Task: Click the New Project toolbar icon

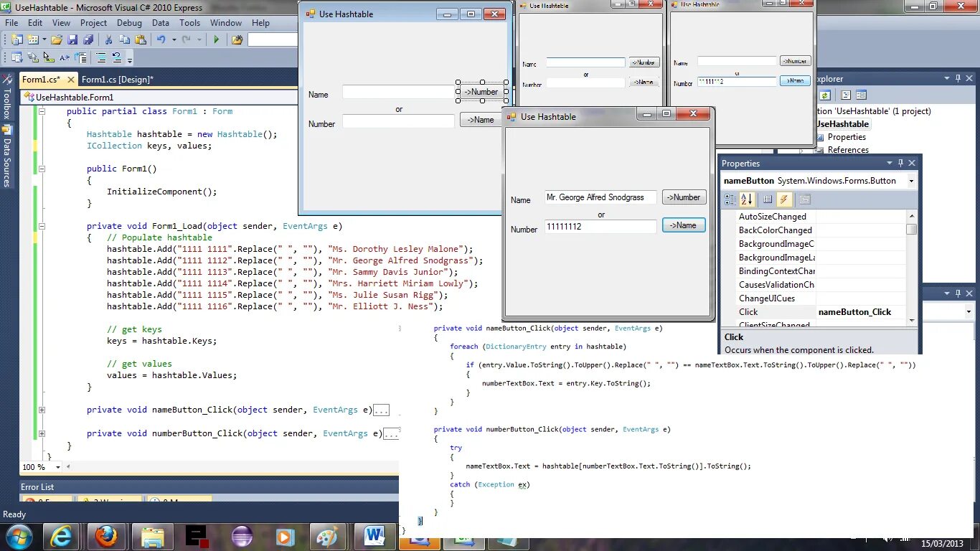Action: (17, 39)
